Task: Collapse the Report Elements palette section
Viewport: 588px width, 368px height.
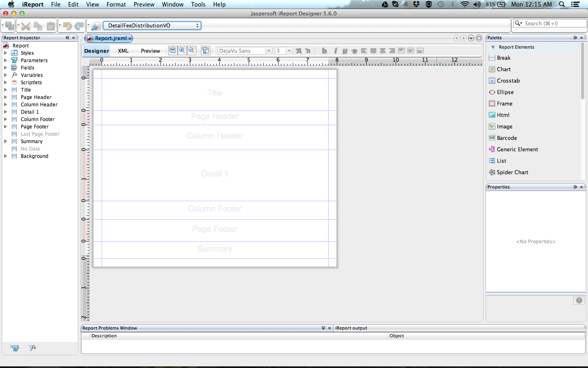Action: [x=493, y=47]
